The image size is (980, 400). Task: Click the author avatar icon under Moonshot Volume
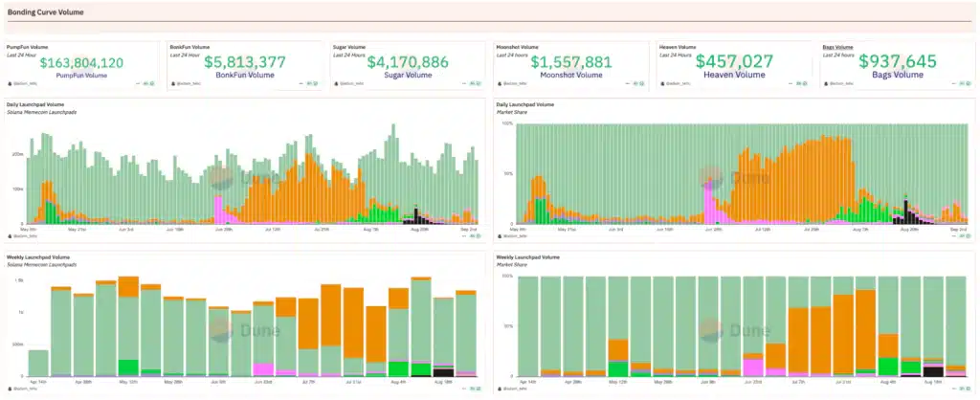click(x=498, y=84)
